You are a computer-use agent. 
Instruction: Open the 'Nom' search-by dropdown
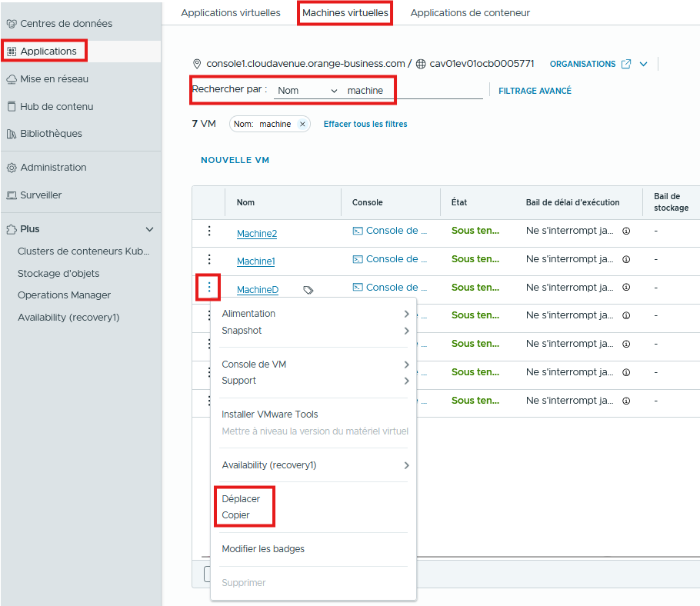pos(307,91)
